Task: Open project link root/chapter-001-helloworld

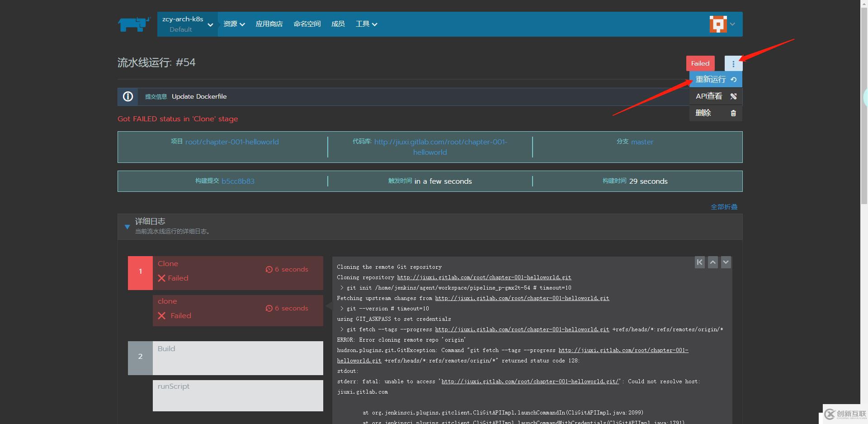Action: coord(232,142)
